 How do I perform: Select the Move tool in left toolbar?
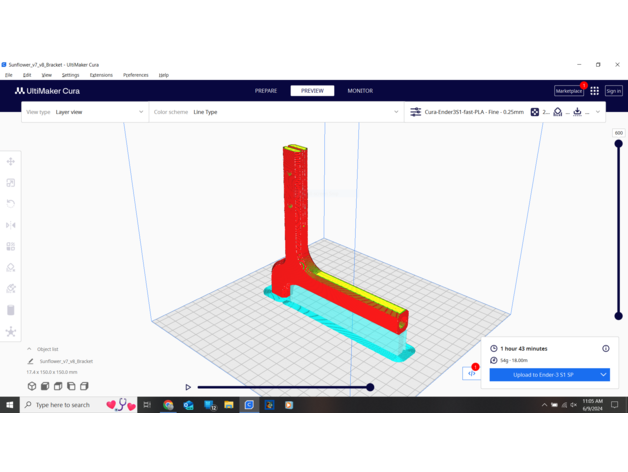coord(11,161)
